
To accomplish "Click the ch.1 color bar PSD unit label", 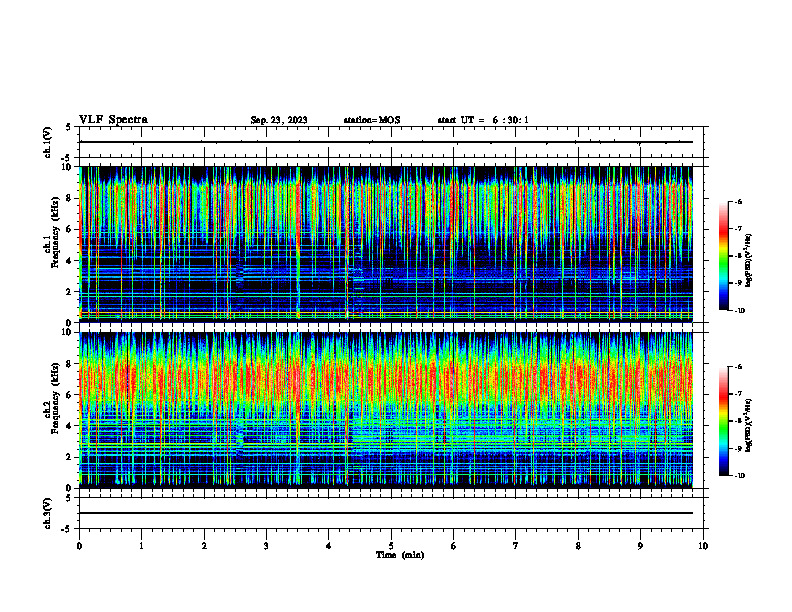I will [749, 261].
